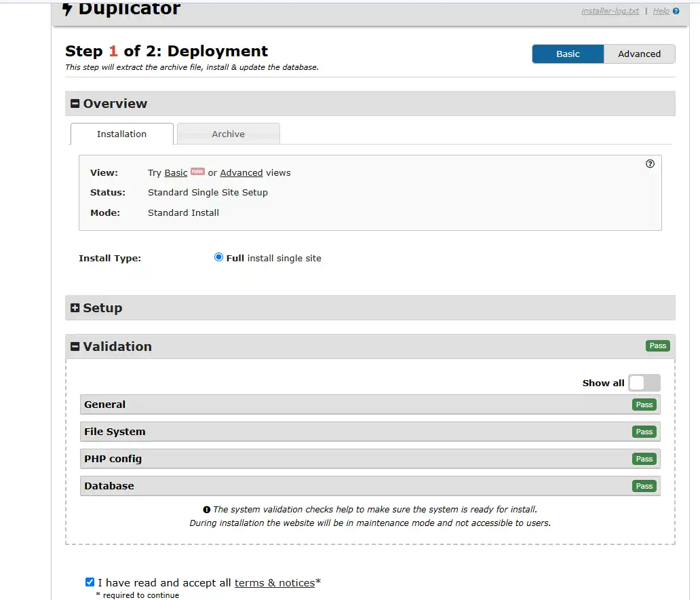Select Full install single site radio
Screen dimensions: 700x600
pos(218,257)
